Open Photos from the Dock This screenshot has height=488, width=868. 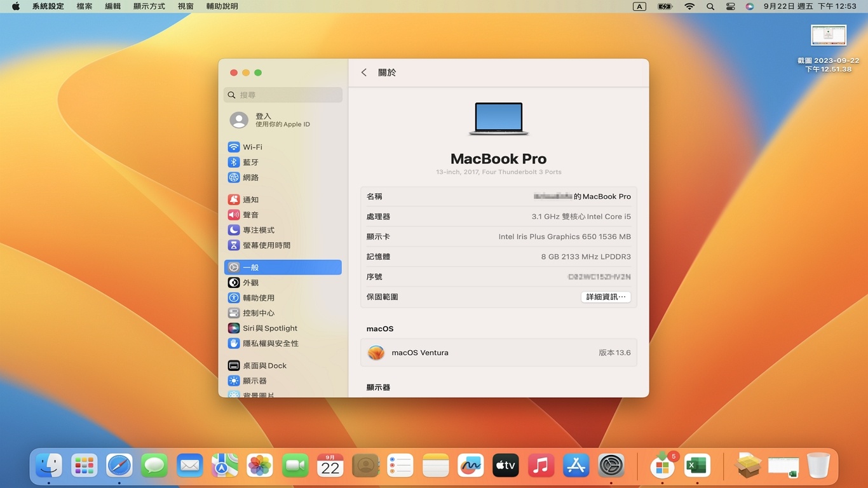point(260,466)
